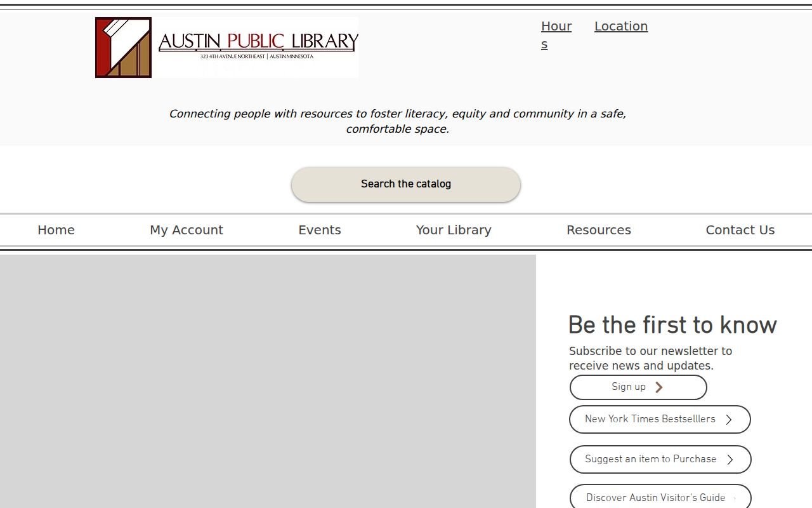Click the 'Subscribe to our newsletter' text
Image resolution: width=812 pixels, height=508 pixels.
650,358
